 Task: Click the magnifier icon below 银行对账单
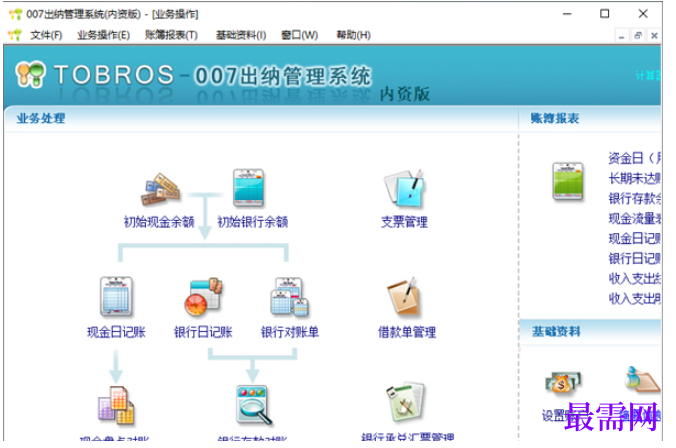tap(254, 405)
